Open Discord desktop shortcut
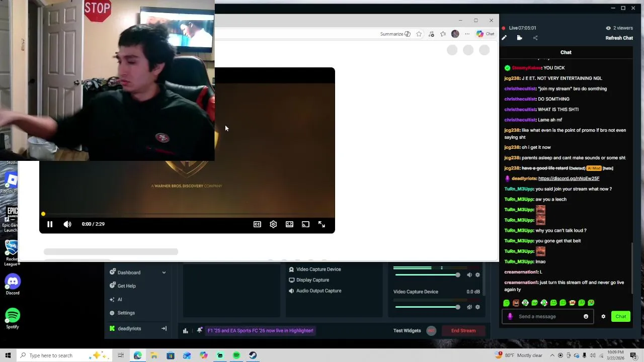644x362 pixels. click(13, 285)
